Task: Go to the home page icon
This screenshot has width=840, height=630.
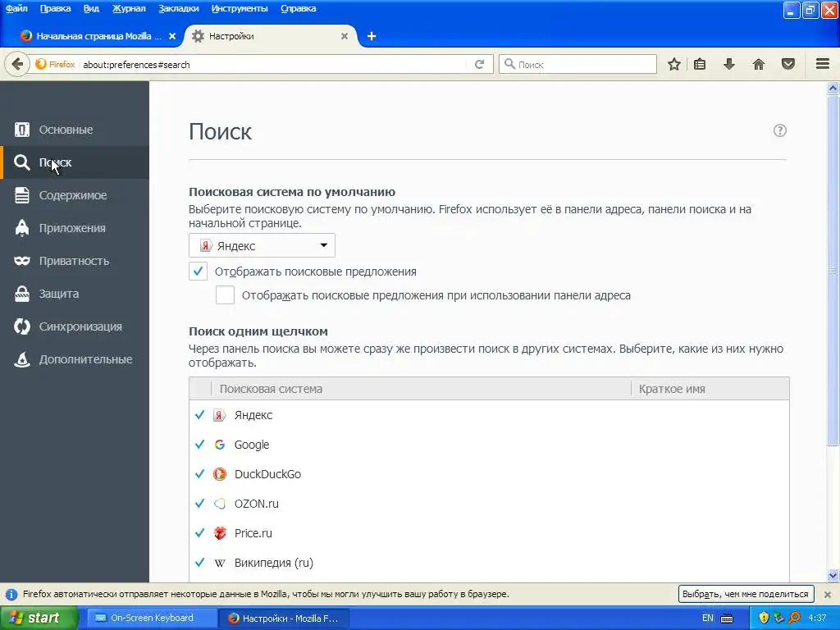Action: (759, 64)
